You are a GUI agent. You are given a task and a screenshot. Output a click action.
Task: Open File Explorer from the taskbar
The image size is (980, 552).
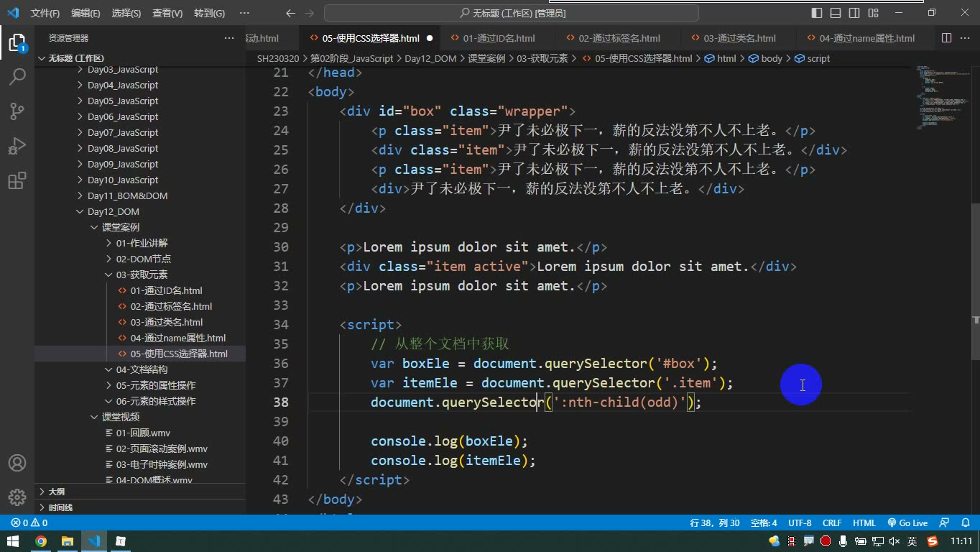[68, 541]
